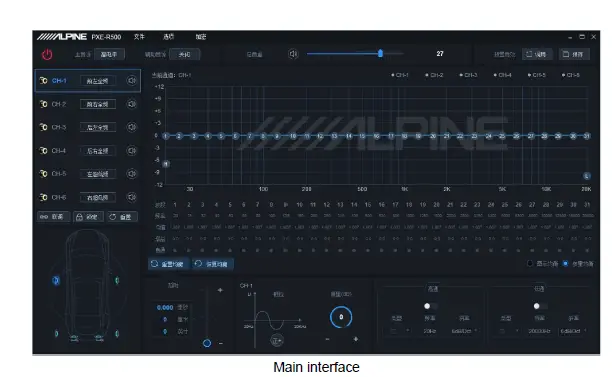
Task: Open the CH-3 speaker type dropdown
Action: (98, 127)
